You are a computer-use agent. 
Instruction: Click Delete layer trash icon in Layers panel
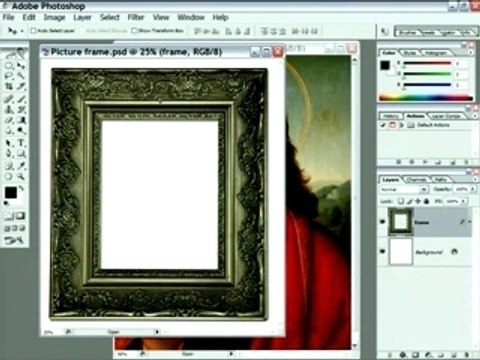pyautogui.click(x=466, y=355)
